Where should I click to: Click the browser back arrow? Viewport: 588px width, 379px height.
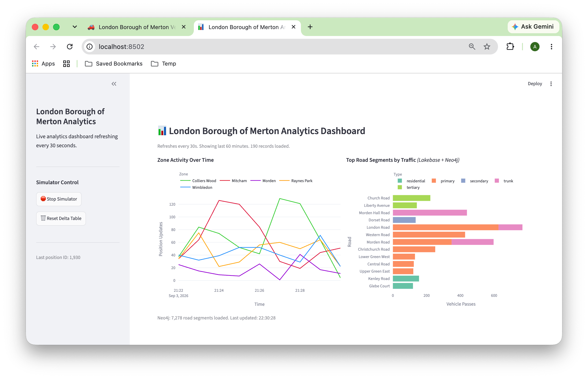pos(37,47)
